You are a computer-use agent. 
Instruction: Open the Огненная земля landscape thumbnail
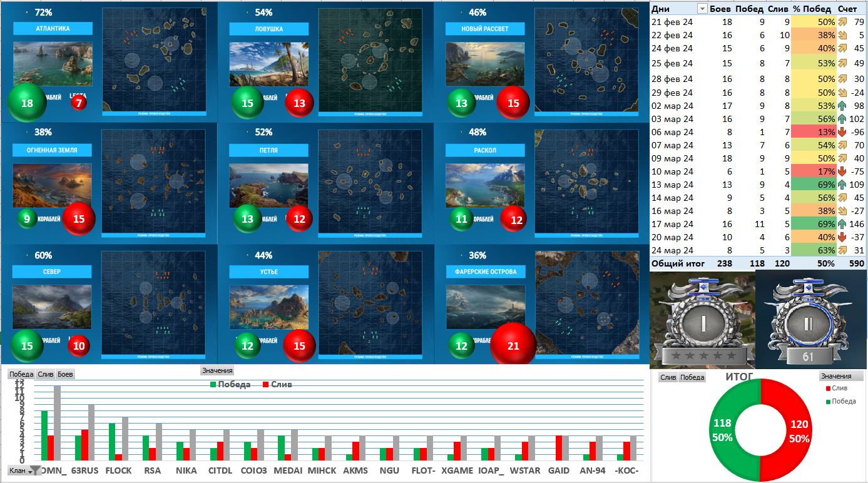pyautogui.click(x=52, y=186)
